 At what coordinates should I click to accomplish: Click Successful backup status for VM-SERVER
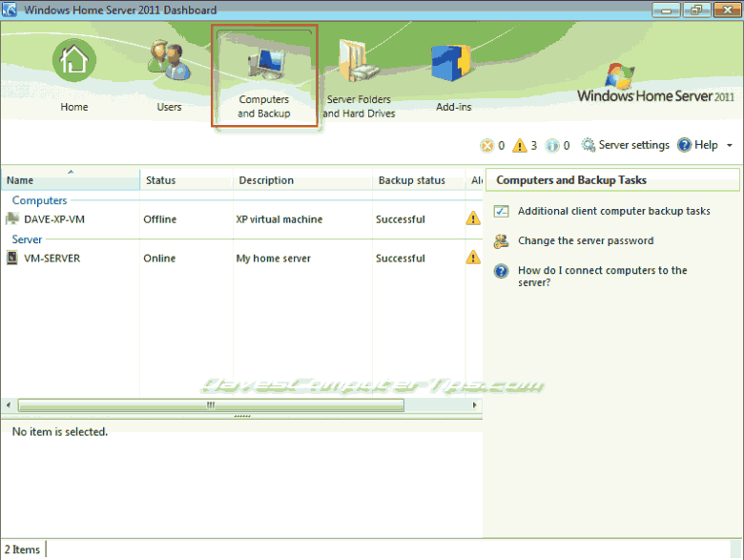tap(401, 259)
